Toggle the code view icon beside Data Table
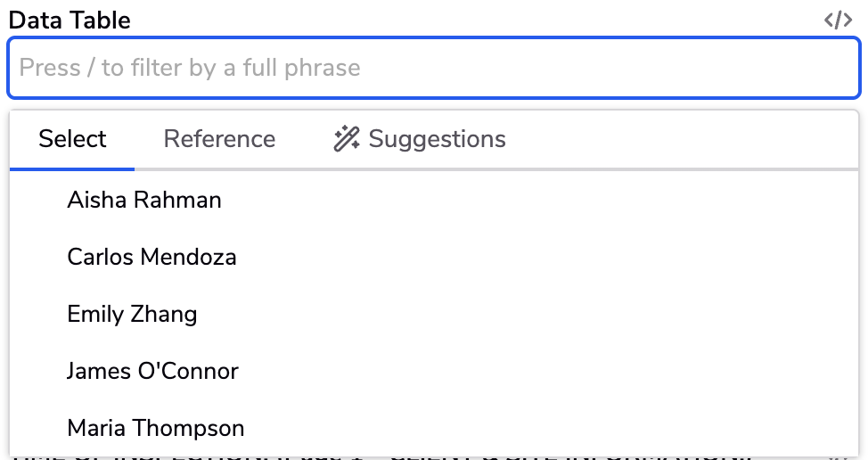The width and height of the screenshot is (868, 460). [838, 20]
